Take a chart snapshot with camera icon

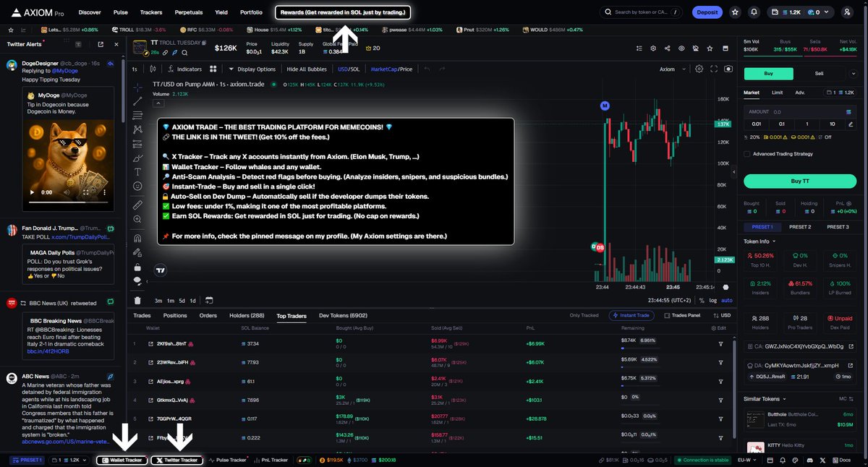(x=728, y=69)
